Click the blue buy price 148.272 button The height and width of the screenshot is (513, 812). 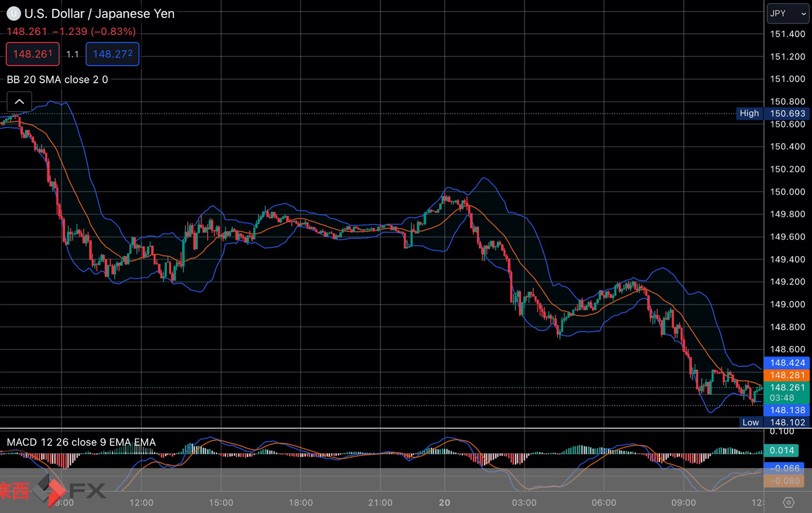point(112,54)
